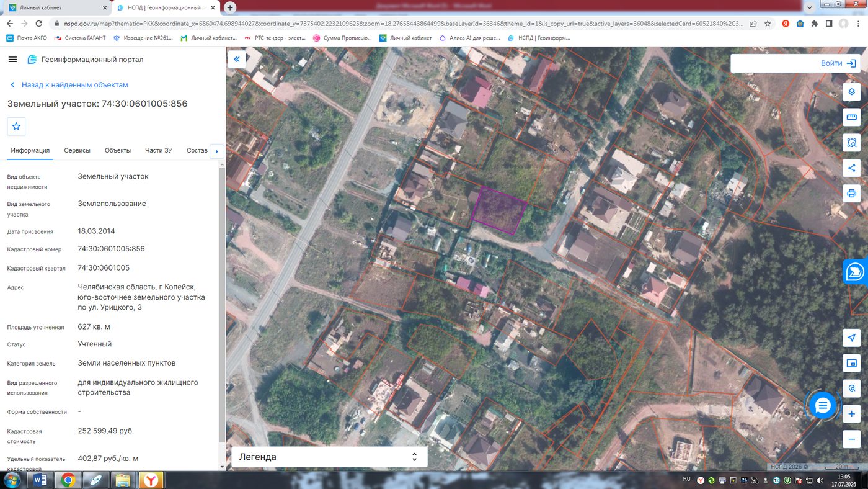
Task: Switch to the Части ЗУ tab
Action: [158, 150]
